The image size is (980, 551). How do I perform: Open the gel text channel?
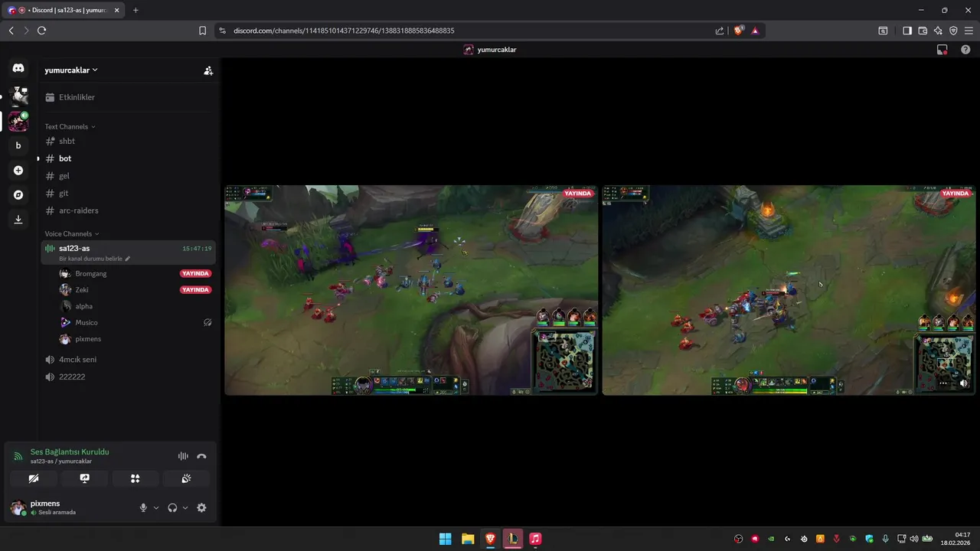click(x=129, y=176)
